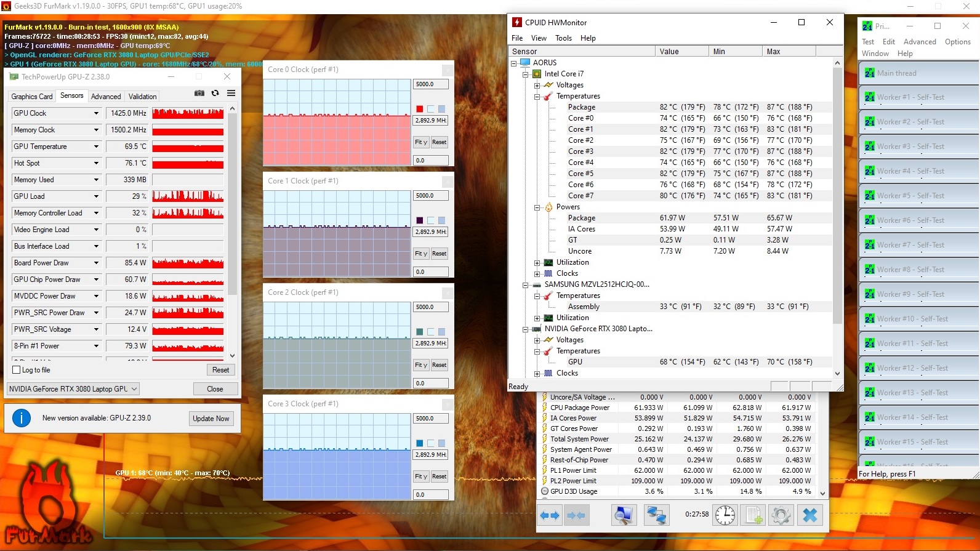Screen dimensions: 980x551
Task: Click the Core 2 Clock minimum value field
Action: [x=430, y=384]
